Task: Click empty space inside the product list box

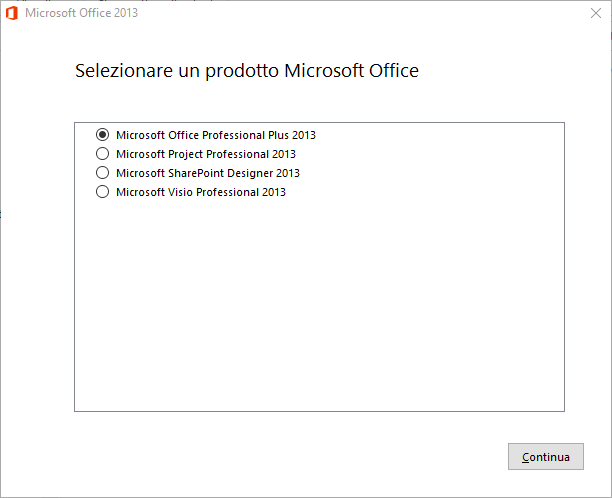Action: click(x=319, y=304)
